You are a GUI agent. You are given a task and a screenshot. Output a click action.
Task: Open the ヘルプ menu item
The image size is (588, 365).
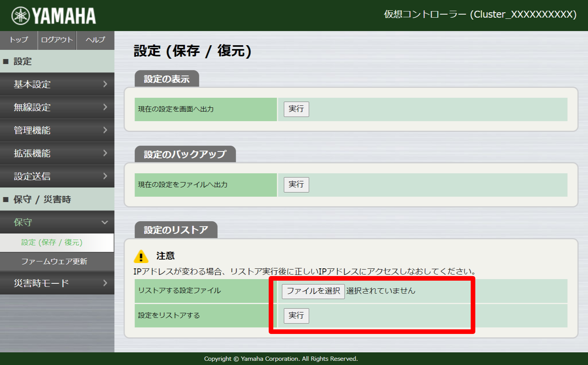coord(95,40)
